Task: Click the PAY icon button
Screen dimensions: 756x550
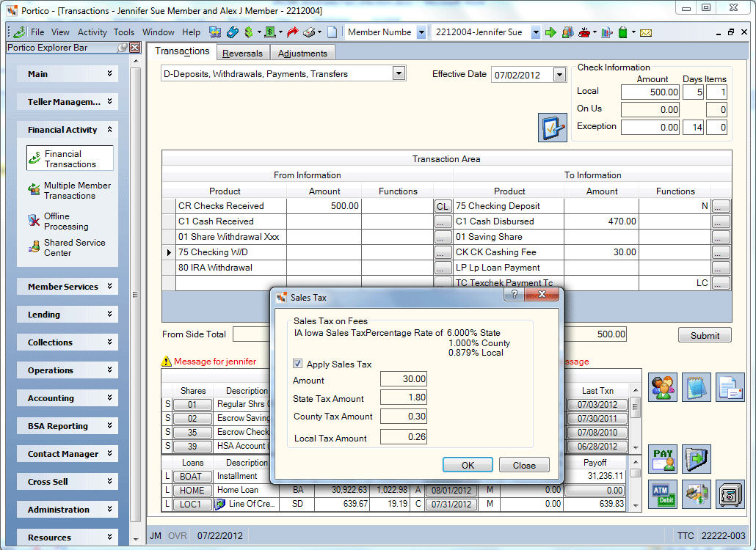Action: 663,459
